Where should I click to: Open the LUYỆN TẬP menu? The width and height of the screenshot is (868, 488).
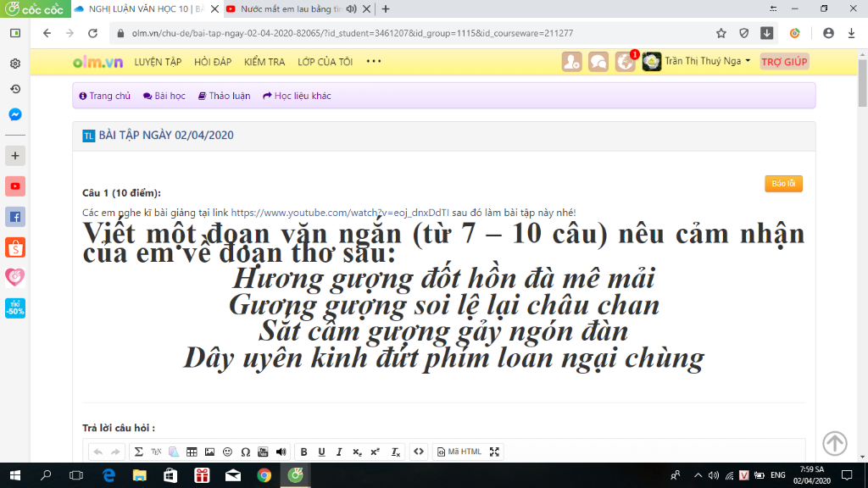point(158,62)
